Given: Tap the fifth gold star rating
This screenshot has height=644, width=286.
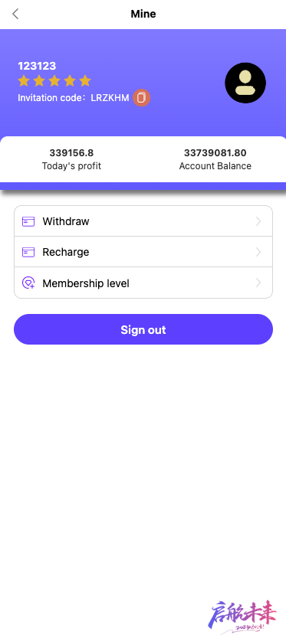Looking at the screenshot, I should (x=85, y=81).
